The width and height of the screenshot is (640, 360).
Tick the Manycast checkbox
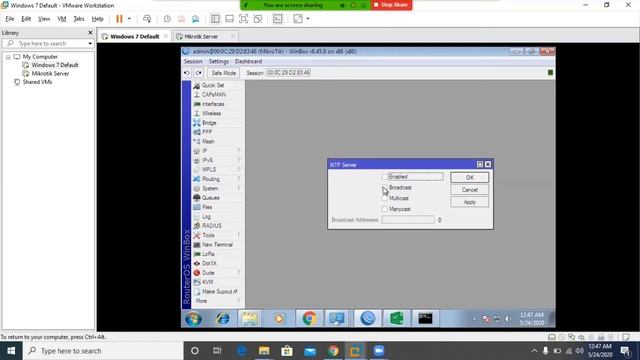click(x=384, y=209)
